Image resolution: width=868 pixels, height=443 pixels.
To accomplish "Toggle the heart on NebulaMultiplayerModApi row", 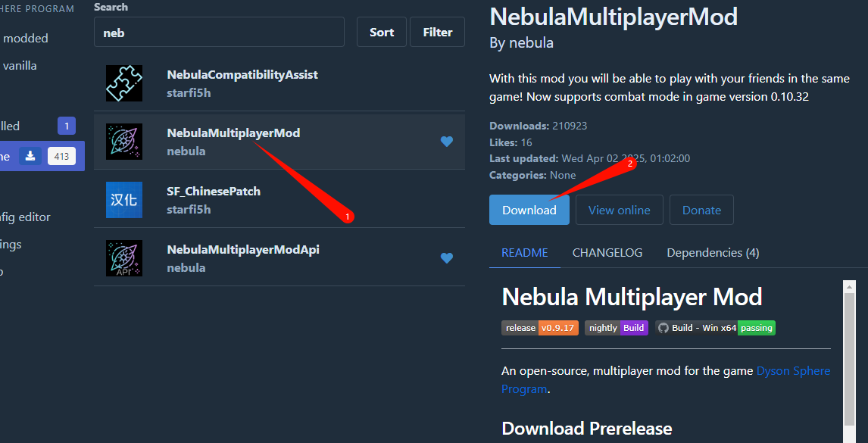I will (447, 258).
